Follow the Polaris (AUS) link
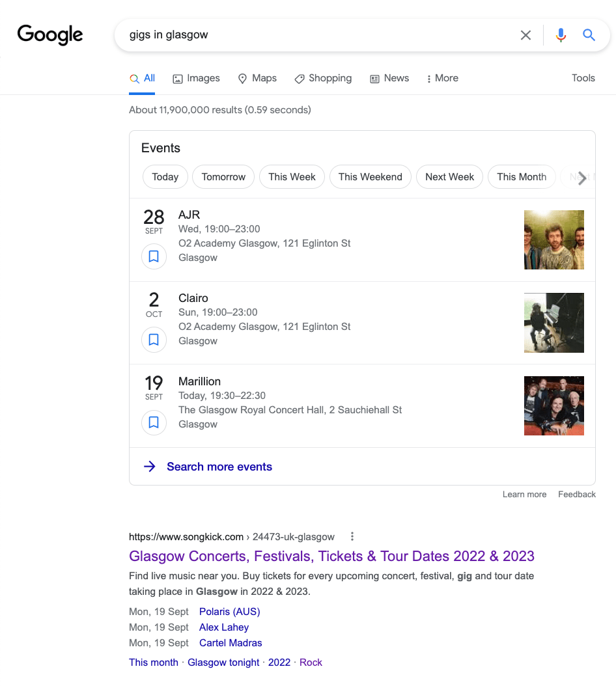The image size is (616, 686). pyautogui.click(x=229, y=611)
